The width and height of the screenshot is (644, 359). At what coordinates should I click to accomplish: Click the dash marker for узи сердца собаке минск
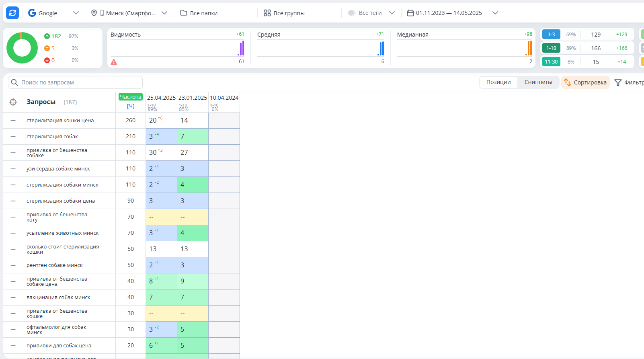click(x=13, y=169)
